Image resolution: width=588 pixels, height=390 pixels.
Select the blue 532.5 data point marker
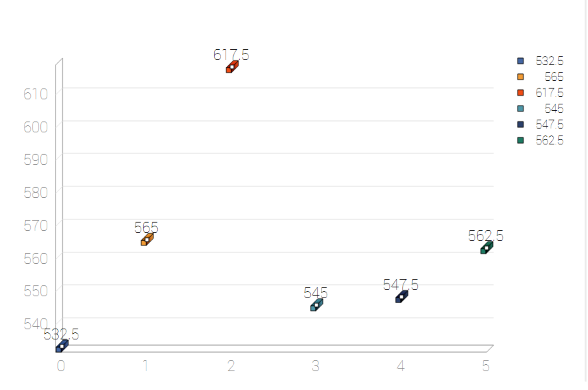click(x=62, y=347)
